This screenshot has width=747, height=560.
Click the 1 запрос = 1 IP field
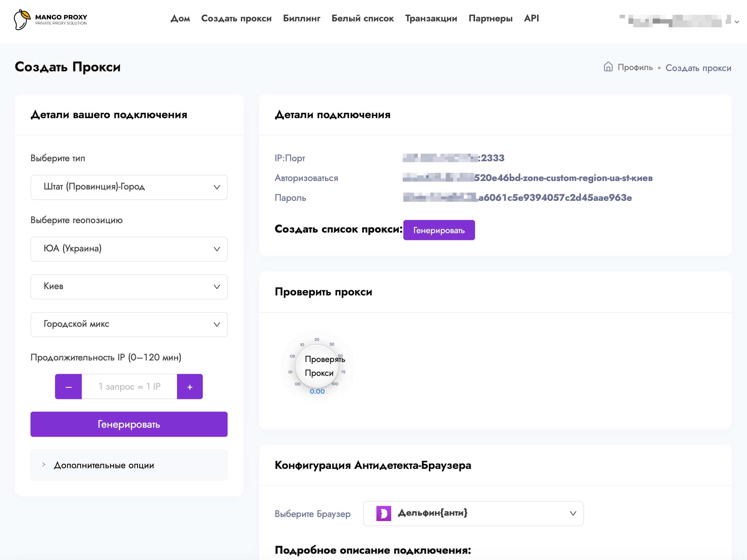[129, 387]
